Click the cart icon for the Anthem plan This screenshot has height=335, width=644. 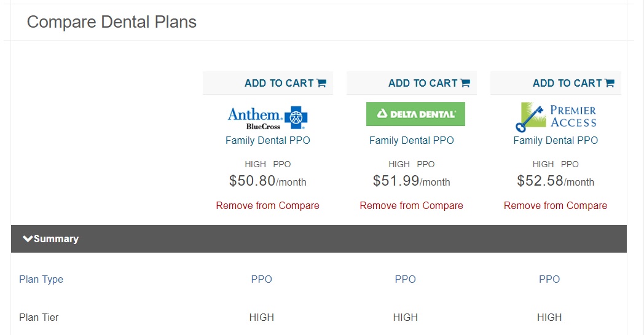321,83
